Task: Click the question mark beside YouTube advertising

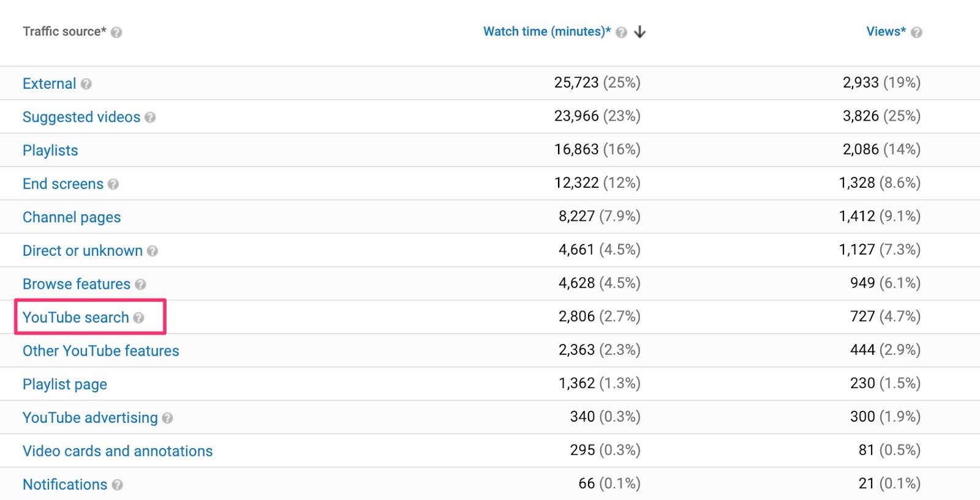Action: (x=168, y=418)
